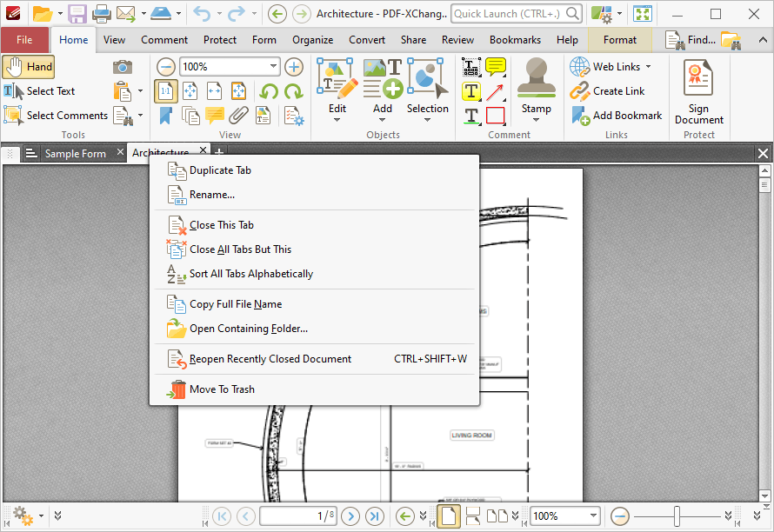The height and width of the screenshot is (532, 774).
Task: Expand the Edit objects dropdown
Action: pos(337,120)
